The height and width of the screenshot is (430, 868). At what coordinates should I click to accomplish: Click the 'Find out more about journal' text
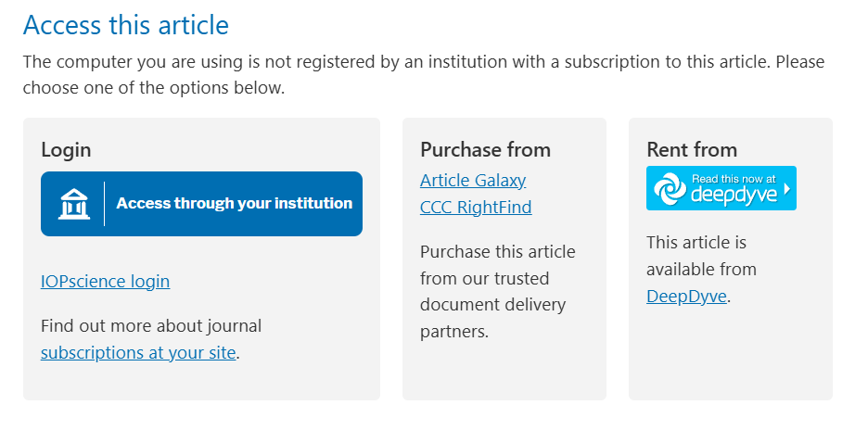pyautogui.click(x=151, y=325)
